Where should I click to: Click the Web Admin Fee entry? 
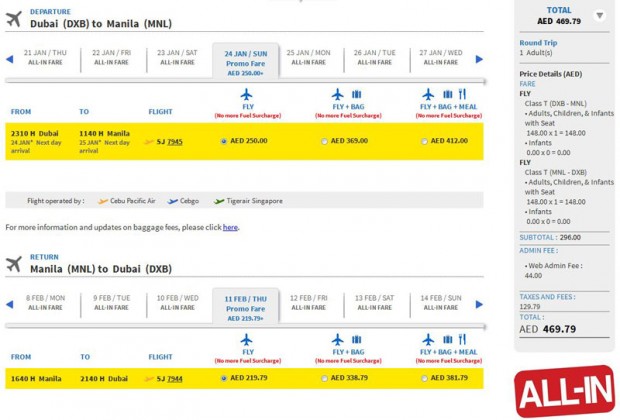(554, 271)
